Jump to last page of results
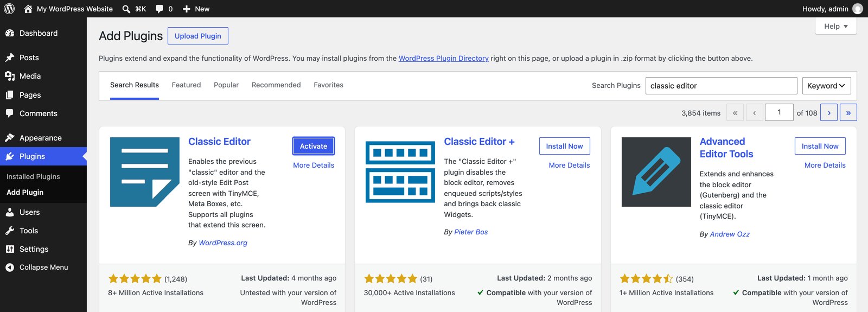 pos(848,112)
